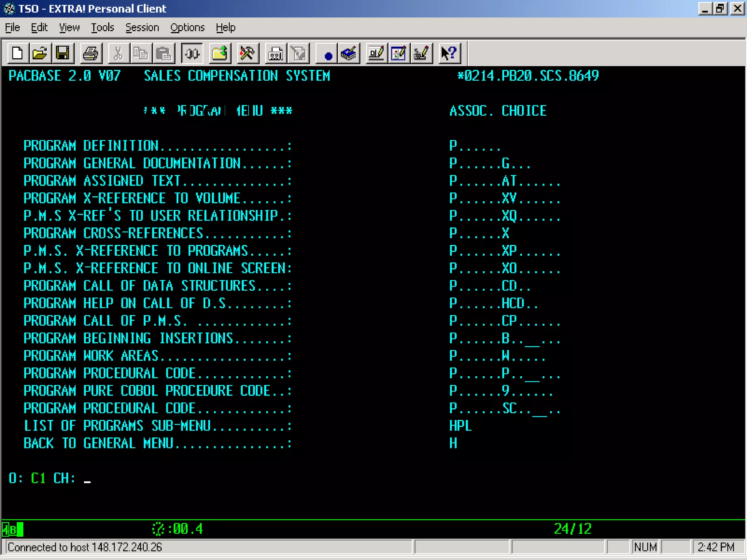Open the View menu
This screenshot has height=560, width=747.
[x=69, y=28]
